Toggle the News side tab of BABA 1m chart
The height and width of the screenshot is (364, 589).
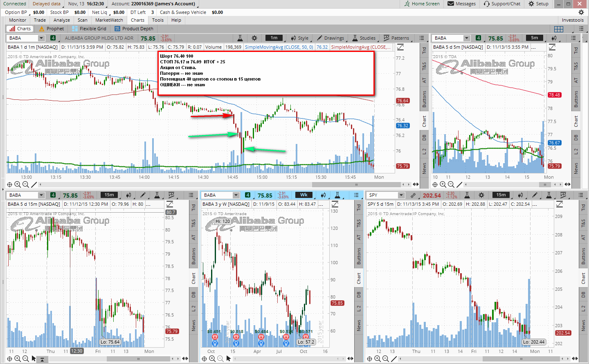(424, 167)
